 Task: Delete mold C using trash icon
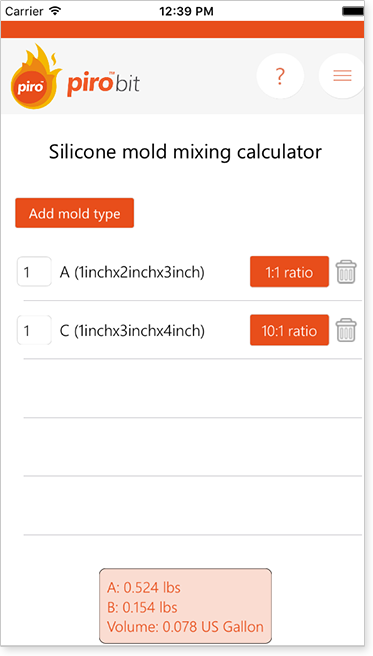[x=346, y=330]
